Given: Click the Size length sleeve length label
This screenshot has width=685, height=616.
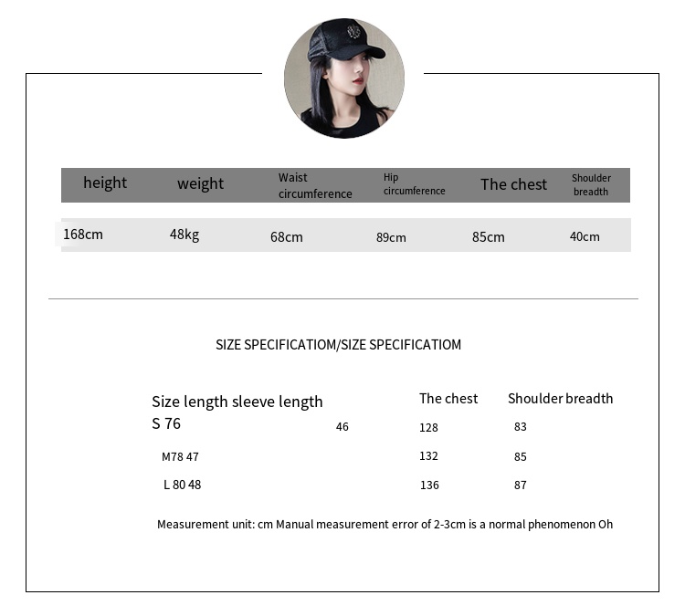Looking at the screenshot, I should point(237,402).
